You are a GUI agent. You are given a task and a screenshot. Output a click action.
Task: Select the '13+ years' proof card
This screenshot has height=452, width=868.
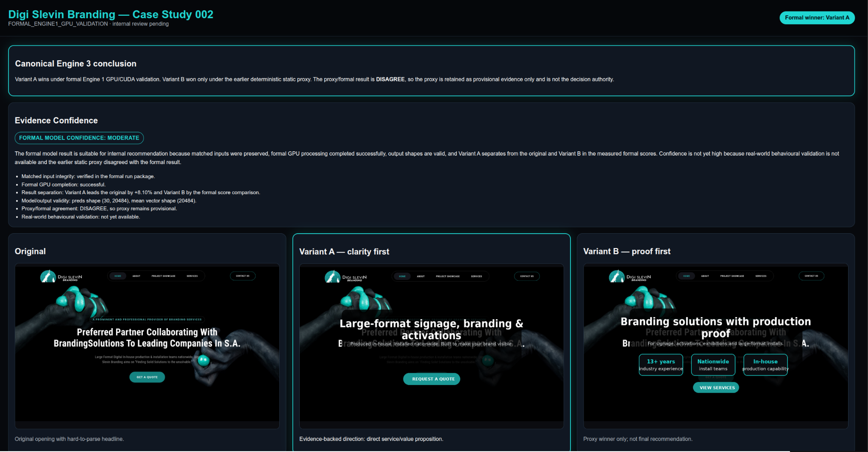(x=661, y=365)
